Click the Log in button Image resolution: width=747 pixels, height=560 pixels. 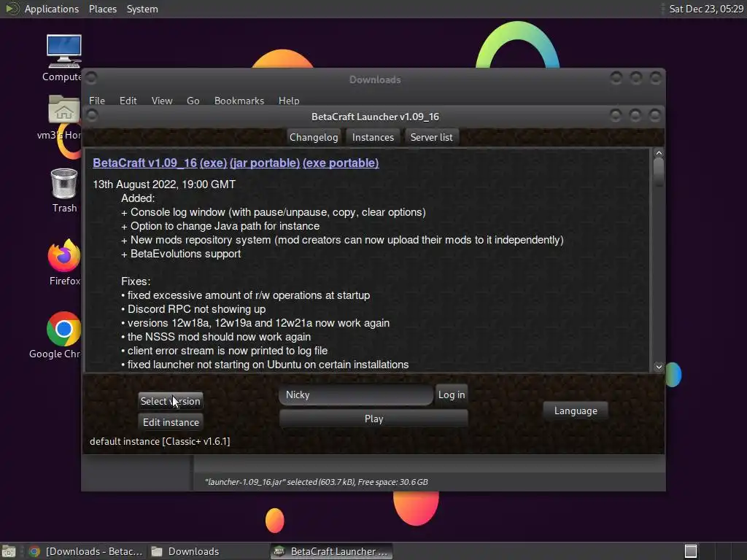[x=451, y=394]
